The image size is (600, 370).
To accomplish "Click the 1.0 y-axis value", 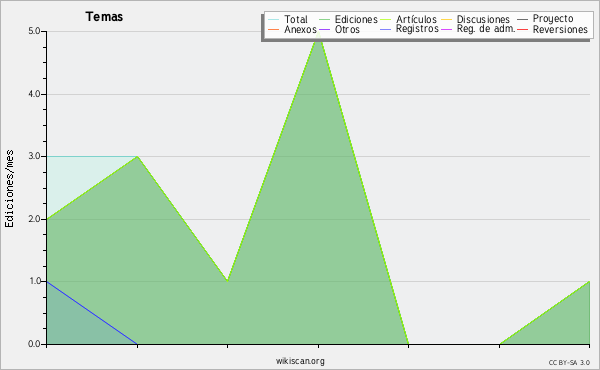I will point(34,282).
